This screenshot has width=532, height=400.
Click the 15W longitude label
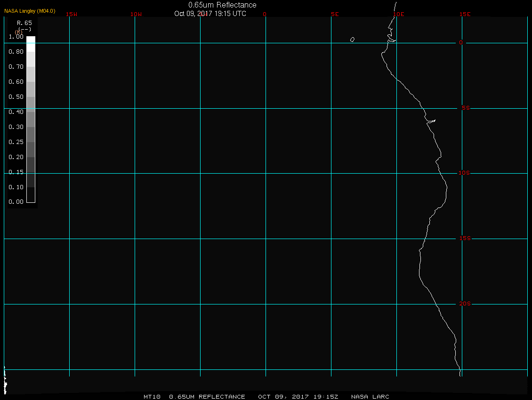(x=72, y=14)
